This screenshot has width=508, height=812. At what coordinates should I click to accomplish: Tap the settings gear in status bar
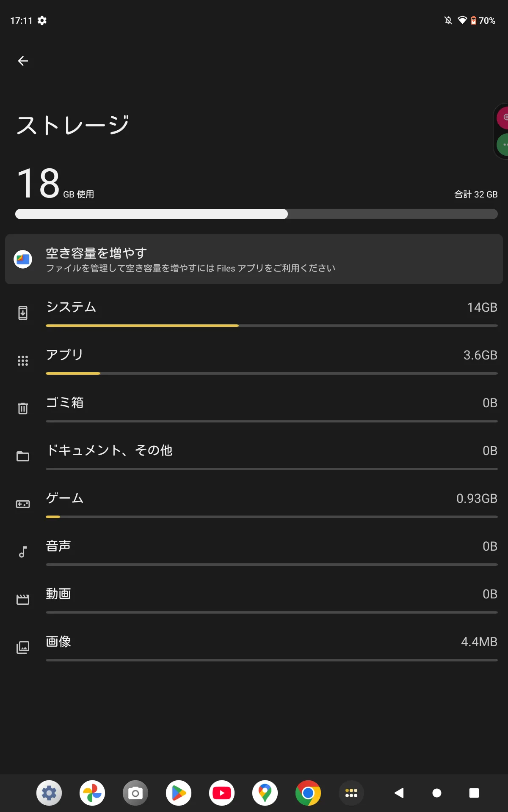click(x=42, y=20)
